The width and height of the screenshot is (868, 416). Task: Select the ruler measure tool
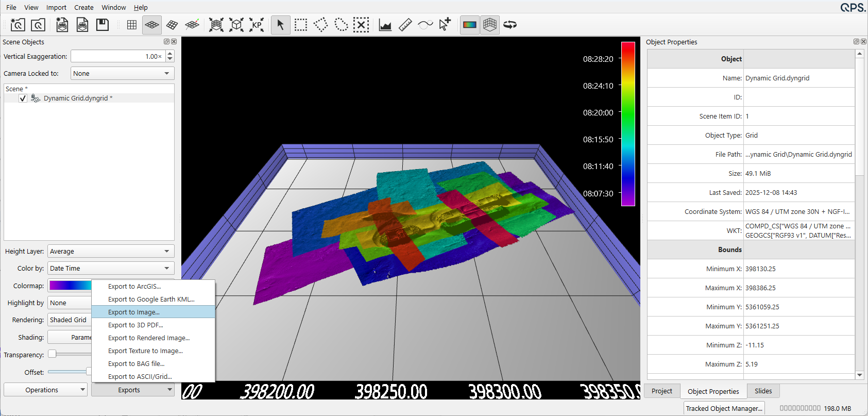pyautogui.click(x=405, y=25)
